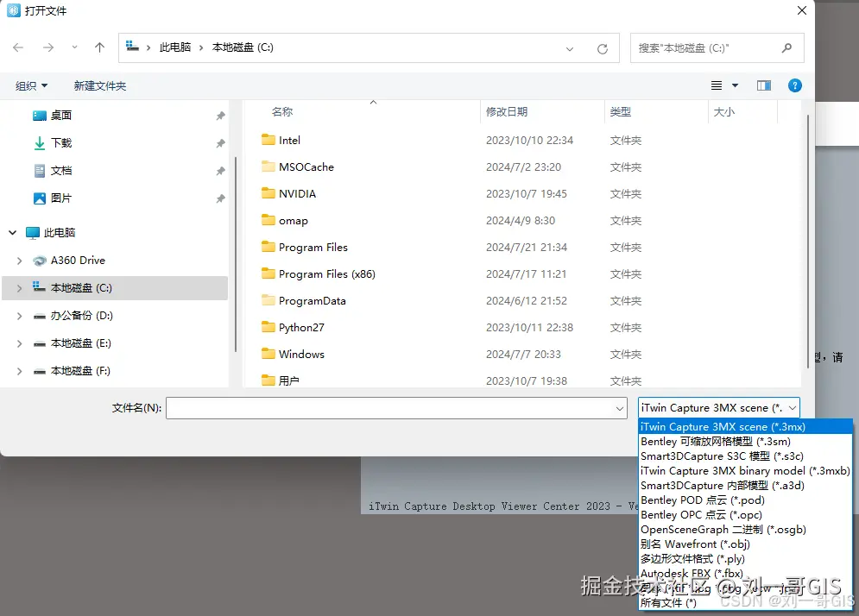859x616 pixels.
Task: Collapse the 此电脑 tree node
Action: (13, 233)
